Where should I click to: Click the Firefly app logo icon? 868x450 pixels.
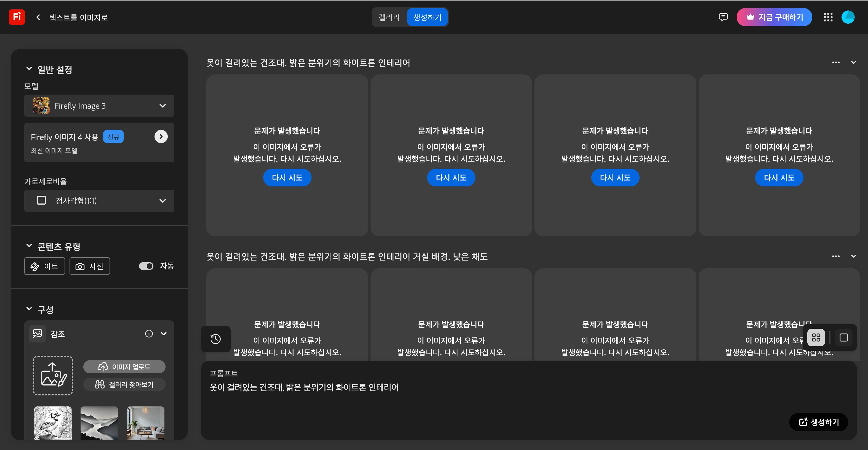click(x=17, y=17)
